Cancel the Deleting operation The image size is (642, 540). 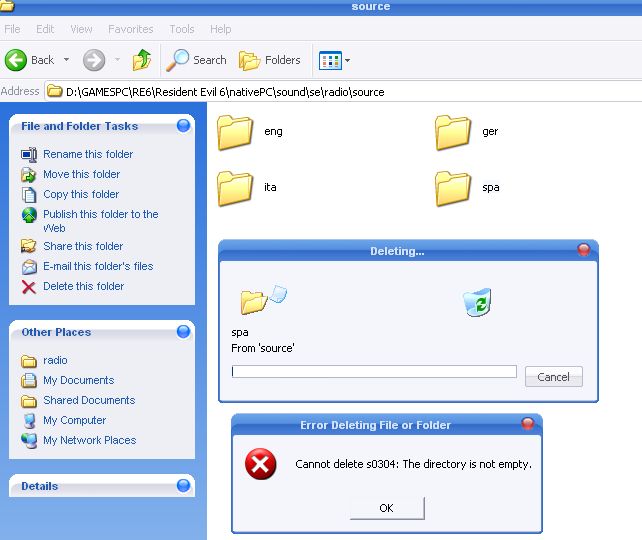(x=554, y=377)
